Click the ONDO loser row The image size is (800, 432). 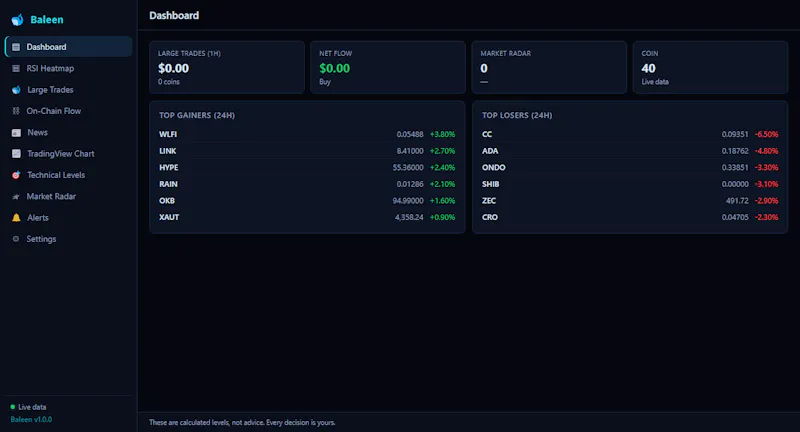pyautogui.click(x=630, y=167)
